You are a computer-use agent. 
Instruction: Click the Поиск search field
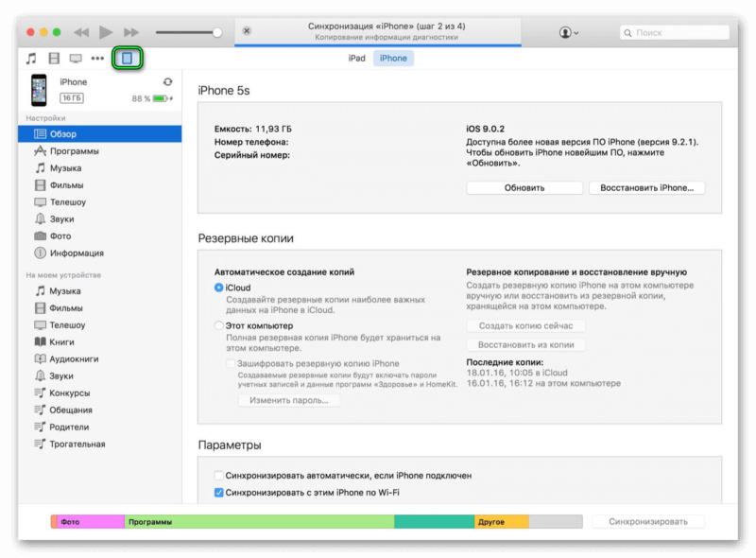click(x=674, y=32)
